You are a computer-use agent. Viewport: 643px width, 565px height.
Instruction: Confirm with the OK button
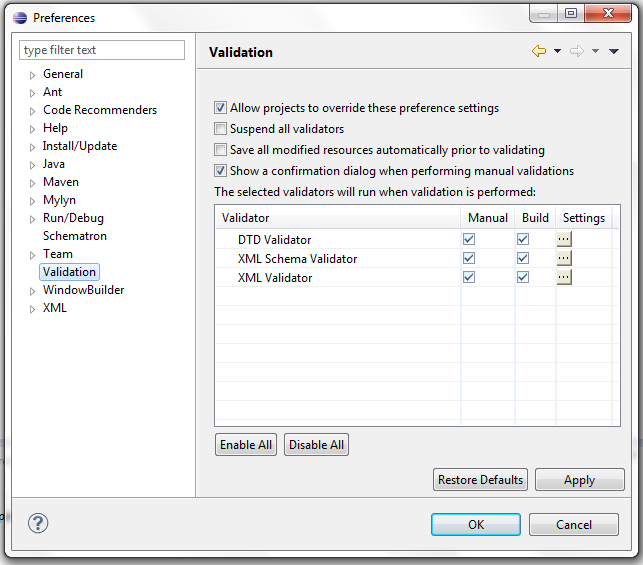pos(476,524)
